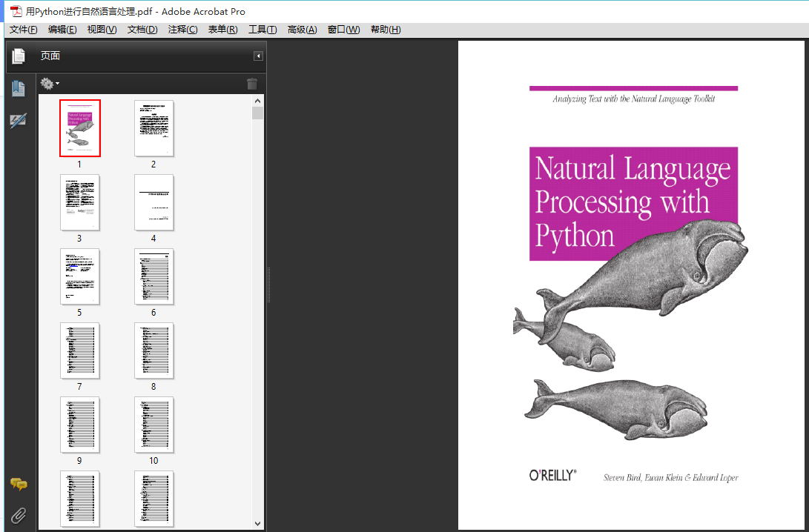Screen dimensions: 809x532
Task: Open the 文件(F) menu
Action: click(x=23, y=30)
